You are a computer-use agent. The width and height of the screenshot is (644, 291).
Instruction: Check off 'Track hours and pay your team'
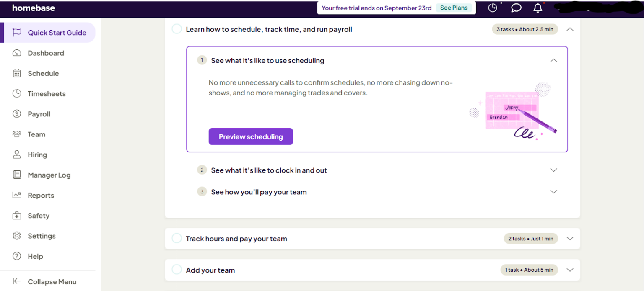177,238
